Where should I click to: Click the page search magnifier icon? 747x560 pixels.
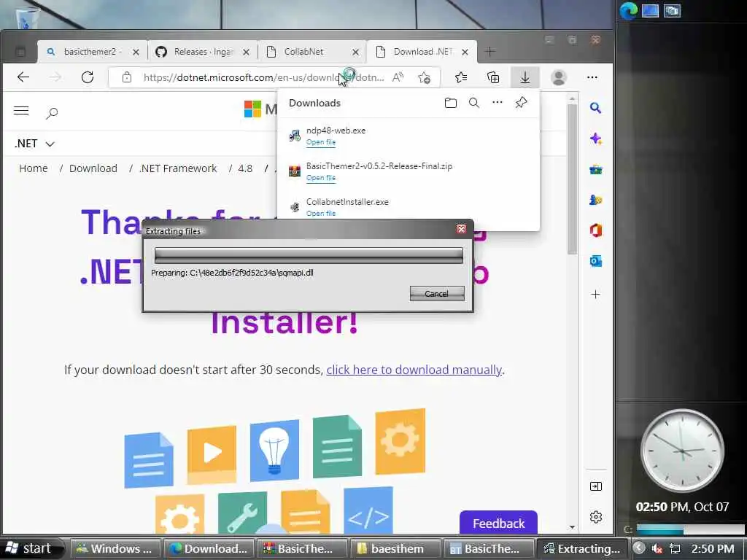pyautogui.click(x=52, y=113)
